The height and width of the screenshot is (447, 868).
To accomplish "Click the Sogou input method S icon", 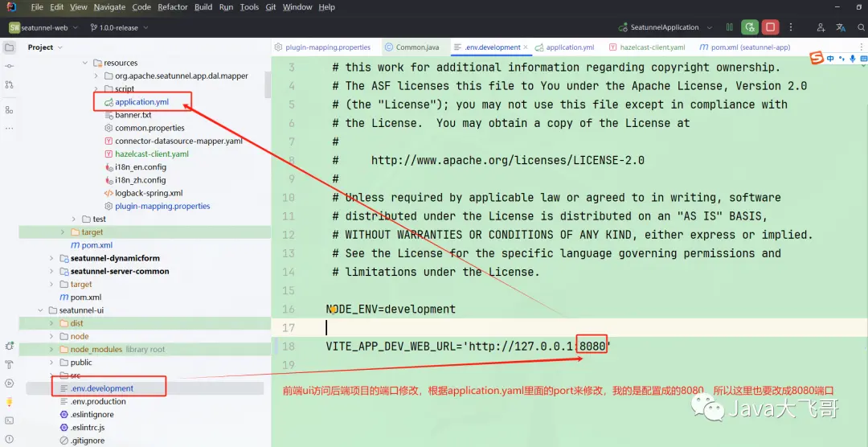I will (x=817, y=58).
